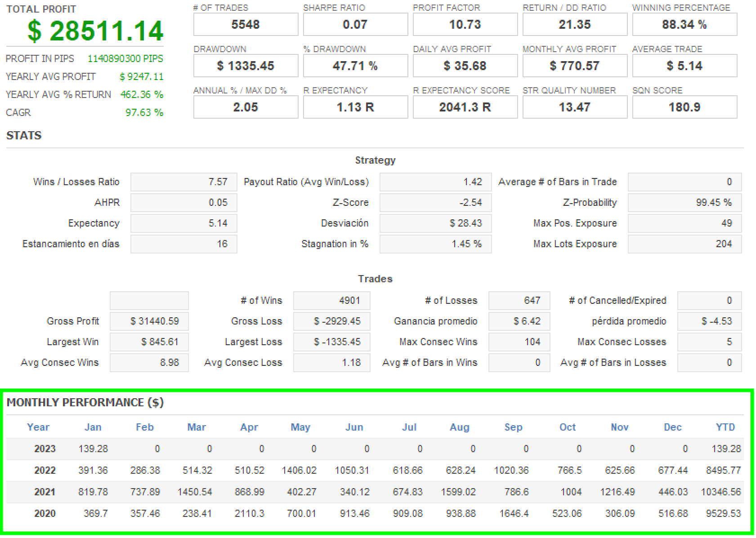The height and width of the screenshot is (538, 756).
Task: Click 2020 Apr value 2110.3
Action: coord(250,514)
